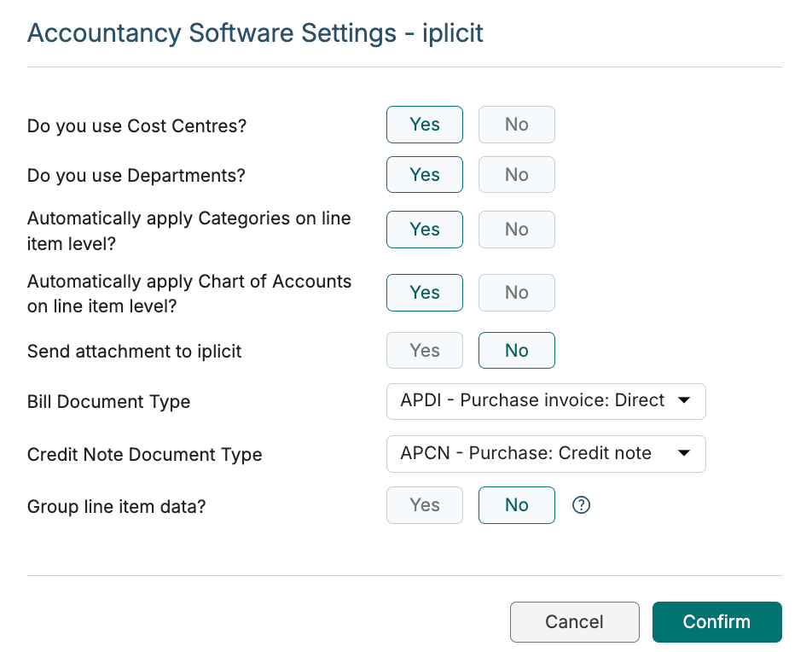Click the Bill Document Type dropdown arrow
Viewport: 812px width, 652px height.
click(x=684, y=400)
